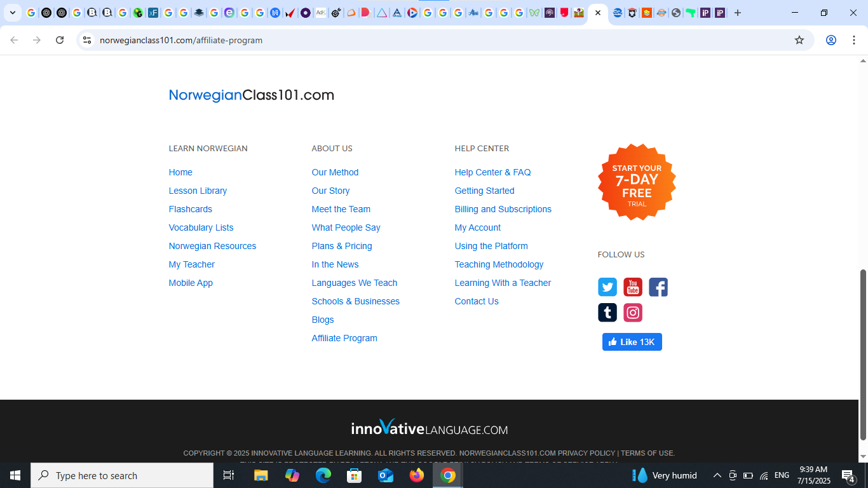Click the InnovativeLanguage.com footer logo
Image resolution: width=868 pixels, height=488 pixels.
[430, 428]
